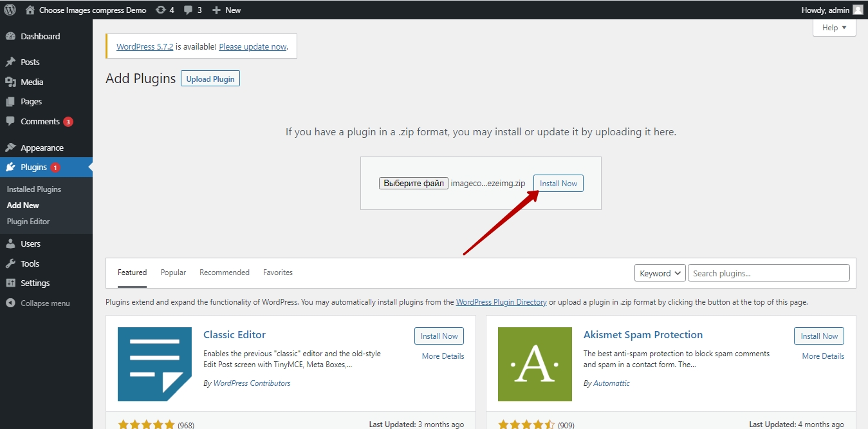868x429 pixels.
Task: Open the WordPress 5.7.2 link
Action: tap(145, 47)
